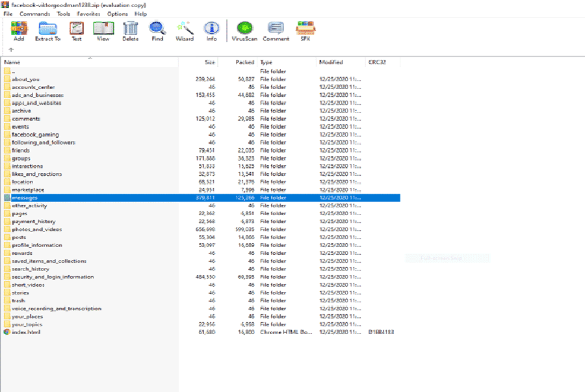Viewport: 585px width, 392px height.
Task: Select the your_topics folder name
Action: 27,324
